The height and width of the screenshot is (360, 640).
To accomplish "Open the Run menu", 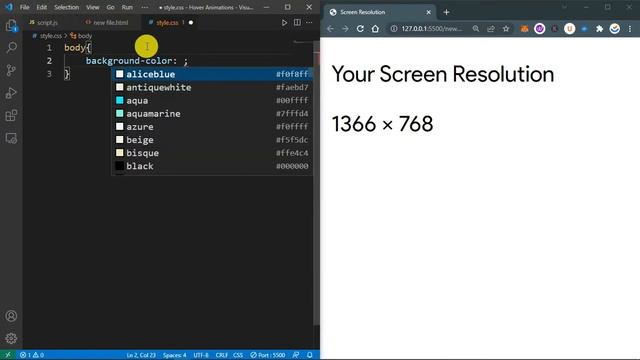I will coord(127,7).
